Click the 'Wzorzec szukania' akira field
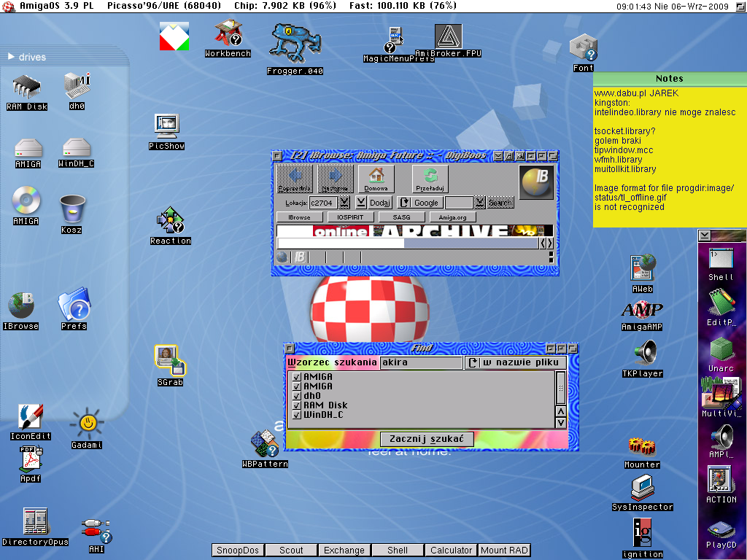This screenshot has height=560, width=747. click(421, 362)
